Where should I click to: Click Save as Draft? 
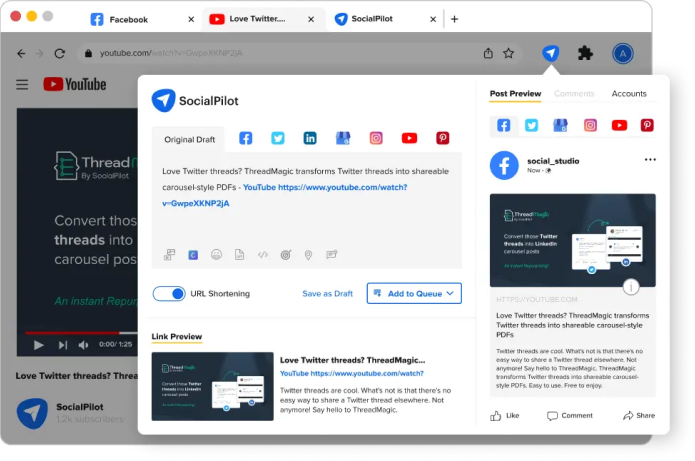327,293
